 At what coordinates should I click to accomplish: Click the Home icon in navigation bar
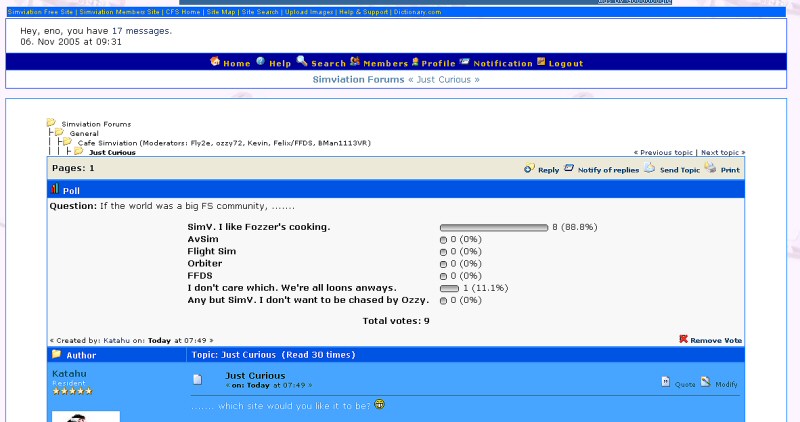tap(215, 62)
